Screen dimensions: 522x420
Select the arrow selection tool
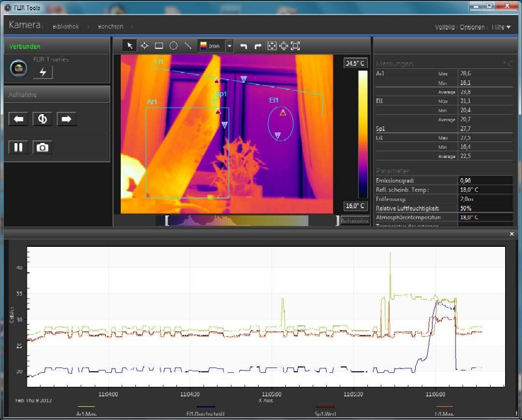(x=130, y=46)
